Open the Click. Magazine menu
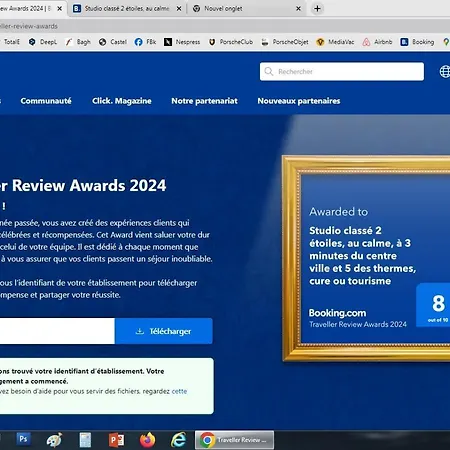 click(x=122, y=101)
